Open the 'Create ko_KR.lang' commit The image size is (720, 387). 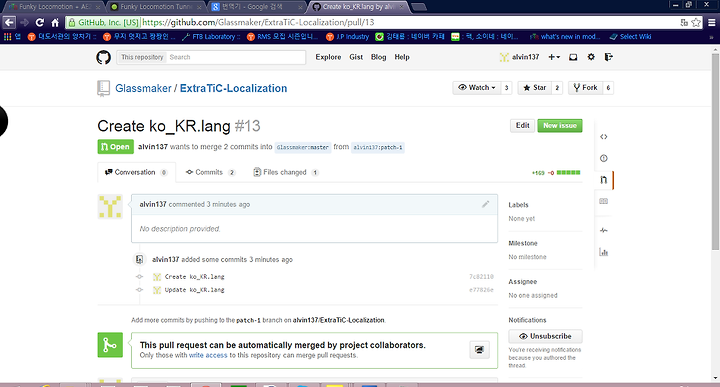click(195, 277)
